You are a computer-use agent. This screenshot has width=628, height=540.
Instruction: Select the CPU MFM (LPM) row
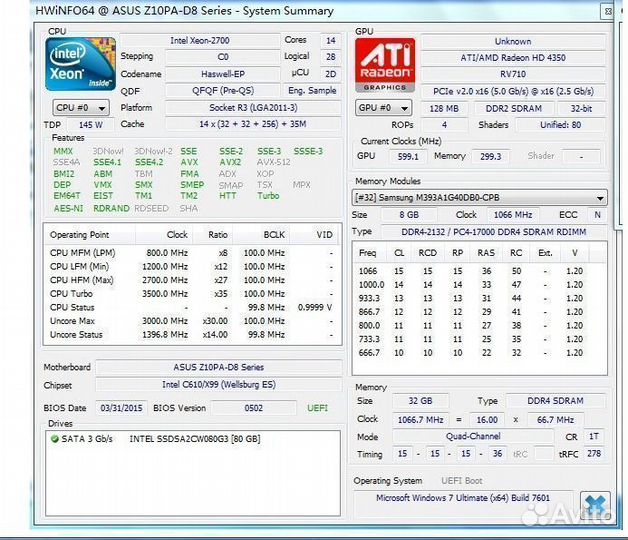[192, 253]
